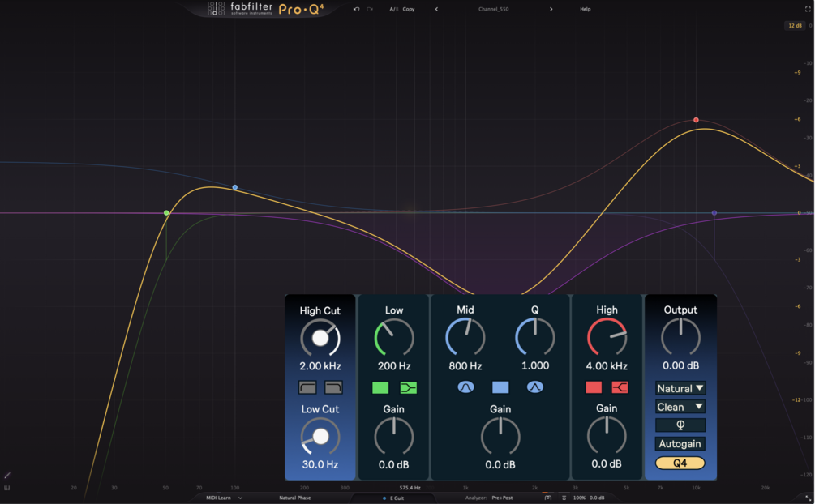This screenshot has width=815, height=504.
Task: Click the output options icon in bottom bar
Action: pyautogui.click(x=548, y=498)
